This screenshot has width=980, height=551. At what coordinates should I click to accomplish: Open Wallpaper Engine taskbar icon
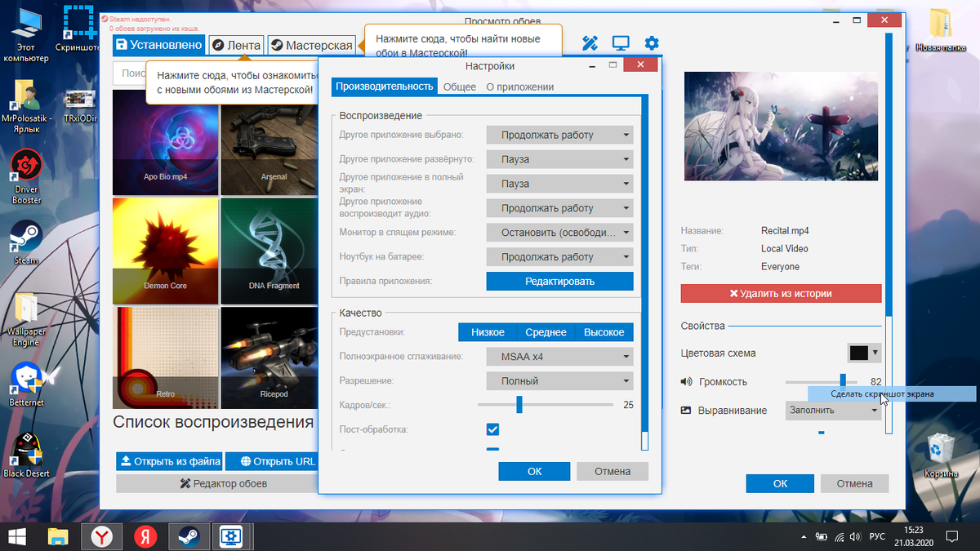click(x=231, y=536)
